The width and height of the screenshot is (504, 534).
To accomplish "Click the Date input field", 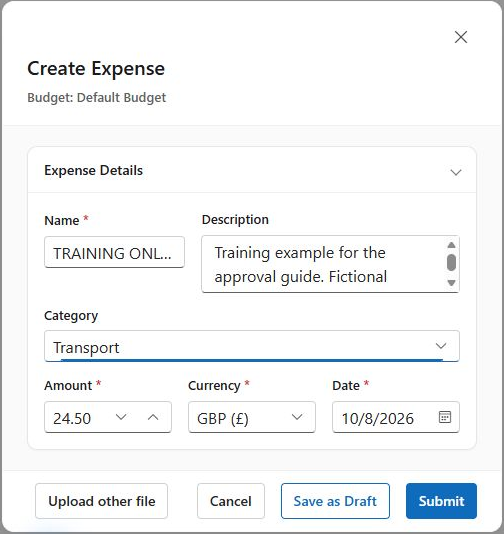I will (396, 417).
